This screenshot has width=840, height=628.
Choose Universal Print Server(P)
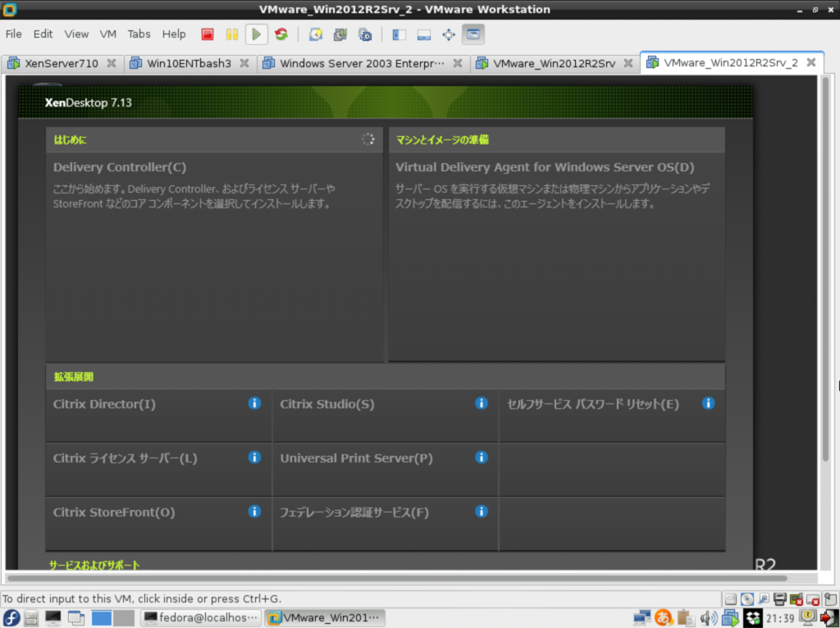(356, 458)
